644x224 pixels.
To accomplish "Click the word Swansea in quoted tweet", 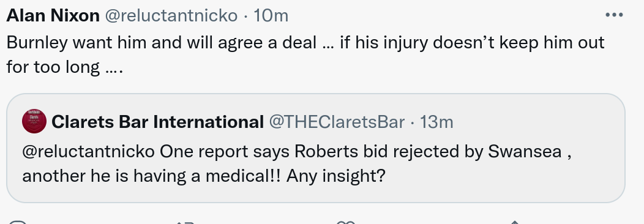I will (x=525, y=151).
